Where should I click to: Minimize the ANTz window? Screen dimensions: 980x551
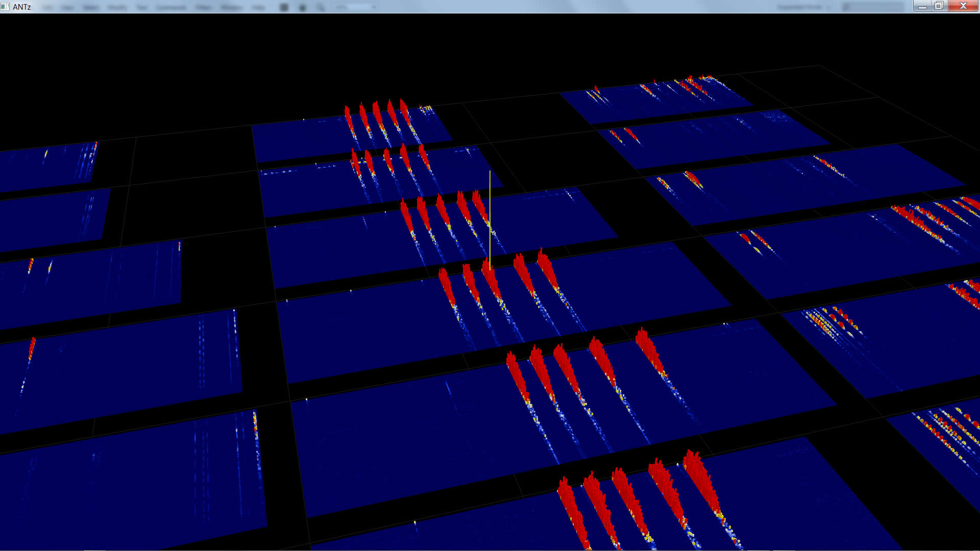click(x=922, y=6)
